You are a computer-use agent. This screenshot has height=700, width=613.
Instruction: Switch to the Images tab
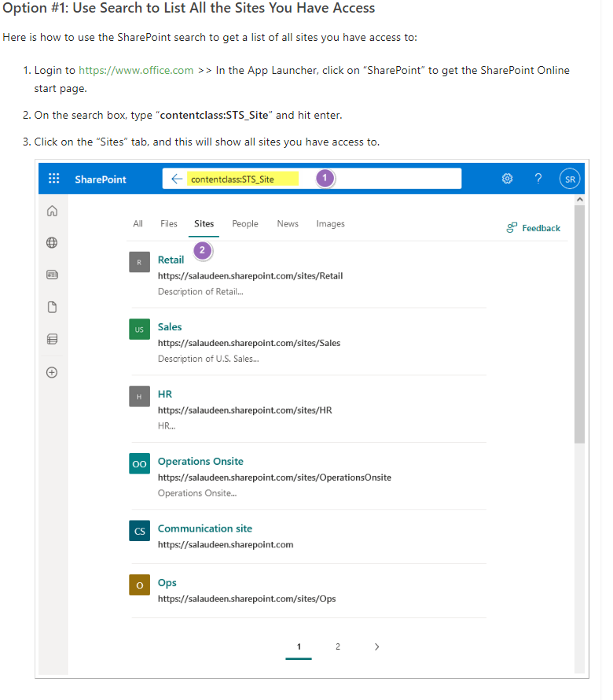click(331, 223)
